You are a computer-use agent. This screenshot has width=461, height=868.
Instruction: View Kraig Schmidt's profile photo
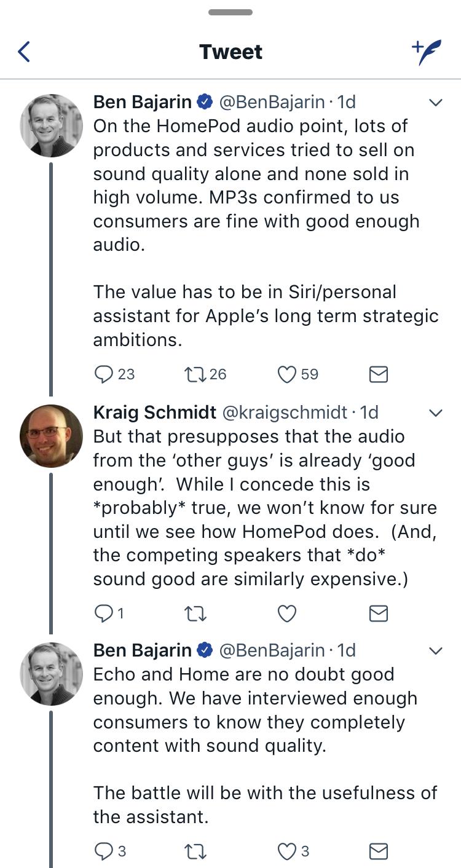tap(52, 436)
